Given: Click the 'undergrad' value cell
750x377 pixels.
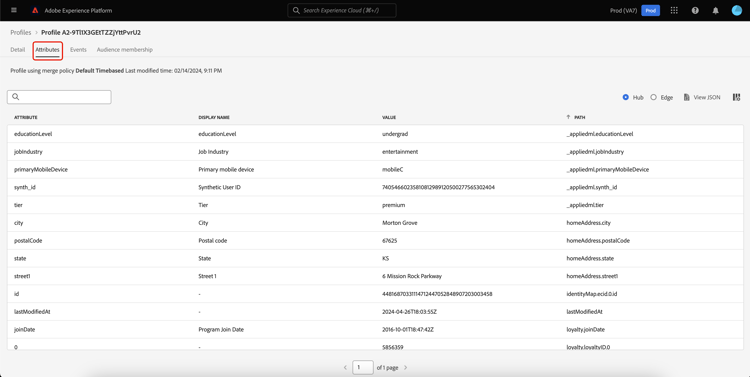Looking at the screenshot, I should point(395,134).
